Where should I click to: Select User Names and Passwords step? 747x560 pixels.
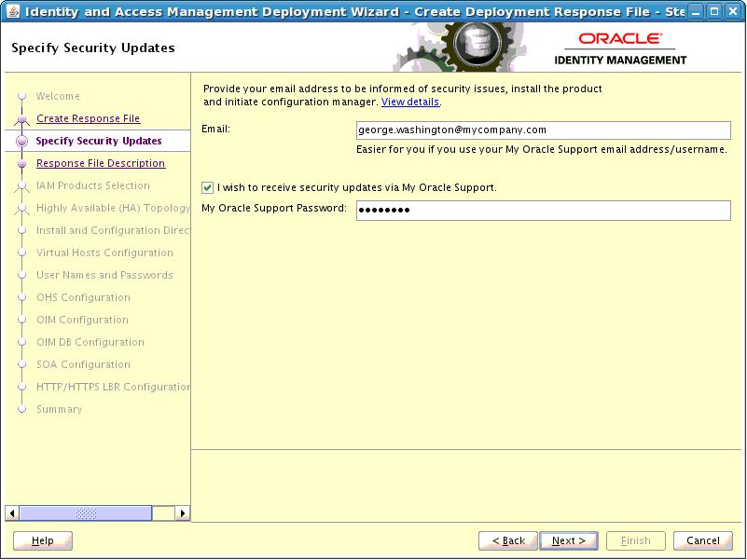[x=104, y=275]
